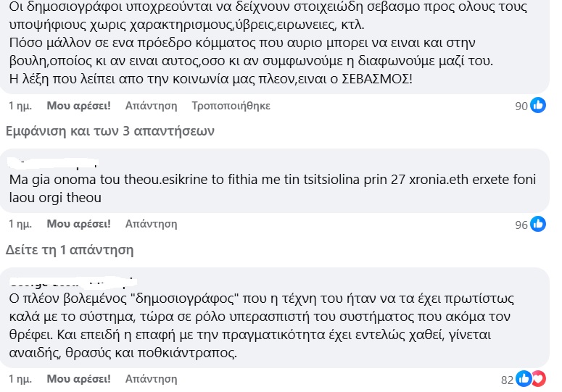
Task: Click the 96 reactions count number
Action: click(521, 225)
